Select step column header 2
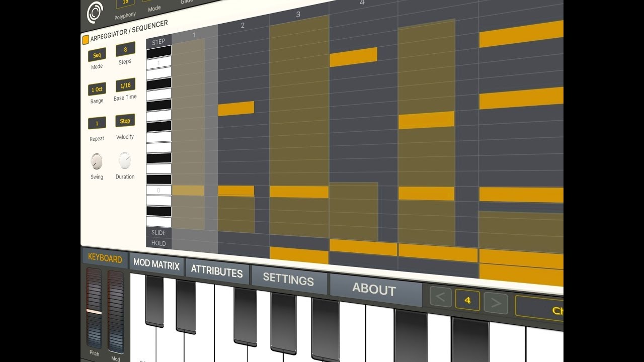The height and width of the screenshot is (362, 644). click(x=243, y=25)
